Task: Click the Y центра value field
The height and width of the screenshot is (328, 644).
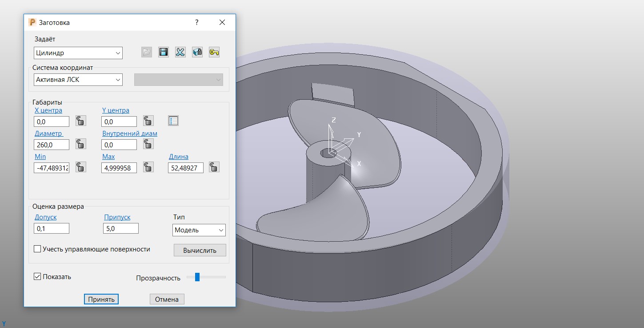Action: 119,121
